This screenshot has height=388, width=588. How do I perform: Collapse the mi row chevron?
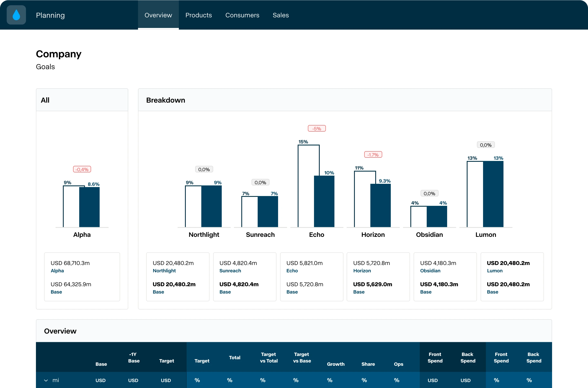(x=46, y=380)
